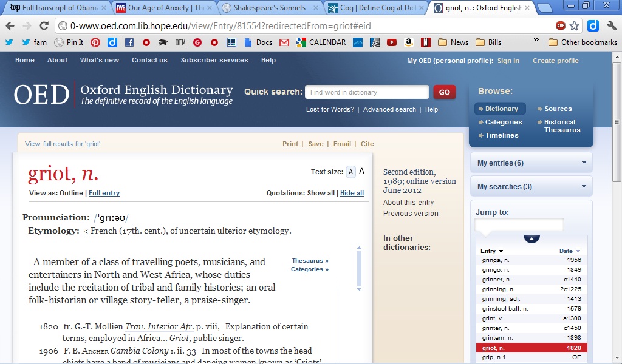Viewport: 622px width, 364px height.
Task: Open the black winged-figure bookmark icon
Action: pyautogui.click(x=163, y=42)
